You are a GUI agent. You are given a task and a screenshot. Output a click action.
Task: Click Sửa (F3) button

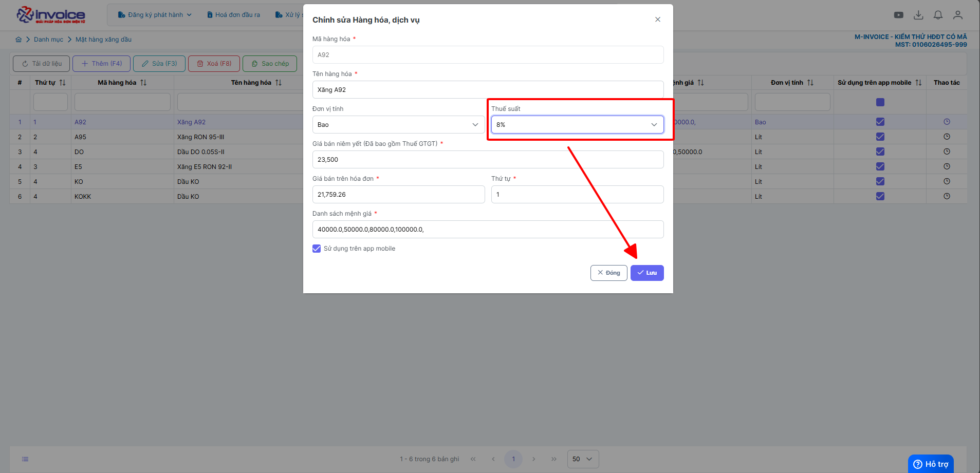coord(159,64)
